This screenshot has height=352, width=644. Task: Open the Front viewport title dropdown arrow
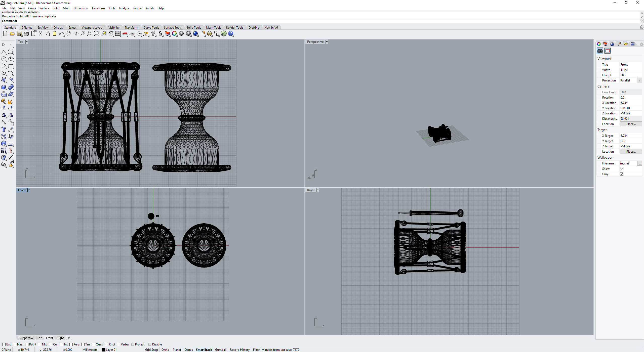pos(29,190)
